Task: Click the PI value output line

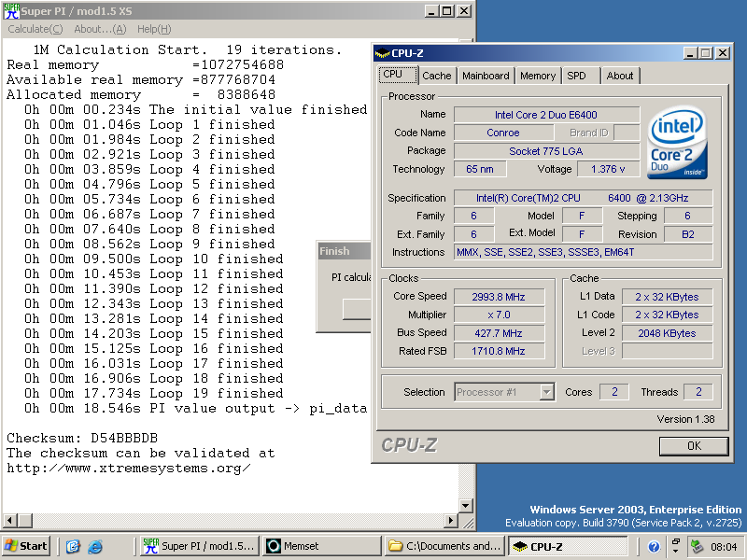Action: click(195, 408)
